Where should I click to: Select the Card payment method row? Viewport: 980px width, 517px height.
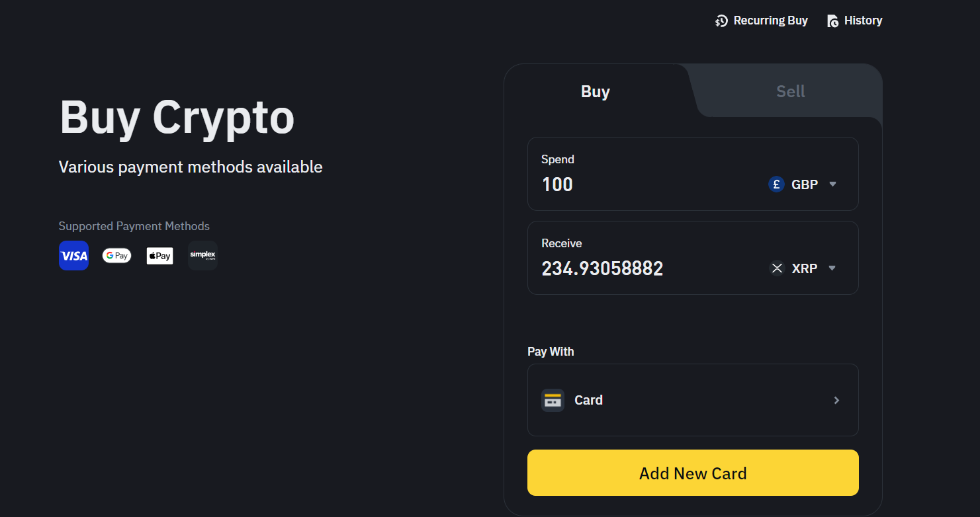693,400
